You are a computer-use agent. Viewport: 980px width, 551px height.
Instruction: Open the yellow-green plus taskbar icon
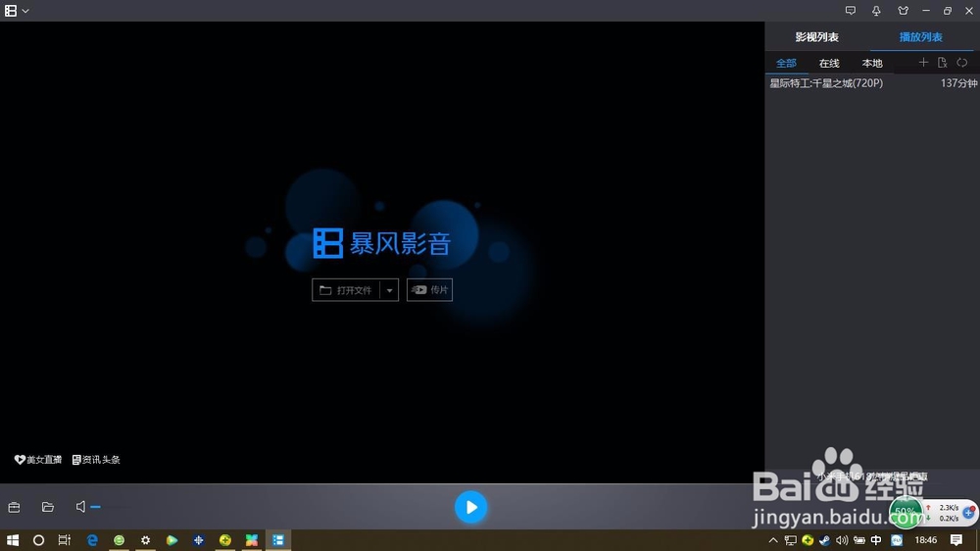click(x=225, y=540)
